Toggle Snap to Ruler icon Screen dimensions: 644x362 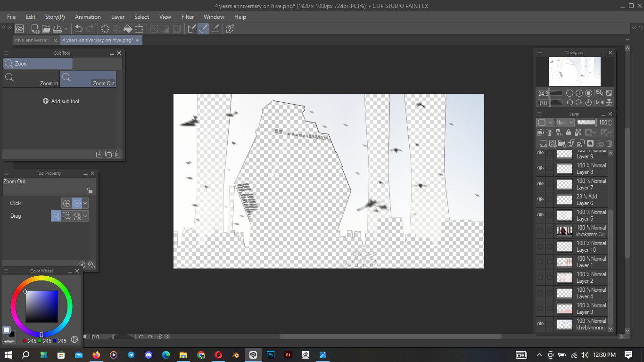192,29
